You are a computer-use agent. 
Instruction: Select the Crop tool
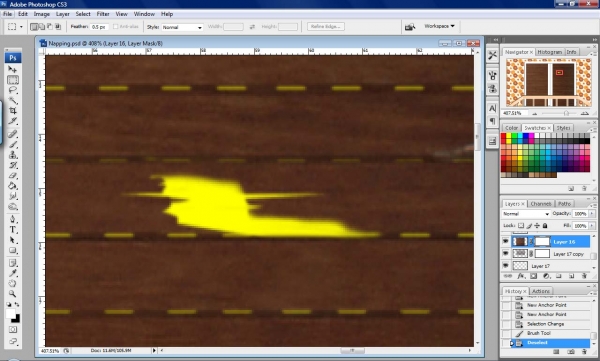13,111
